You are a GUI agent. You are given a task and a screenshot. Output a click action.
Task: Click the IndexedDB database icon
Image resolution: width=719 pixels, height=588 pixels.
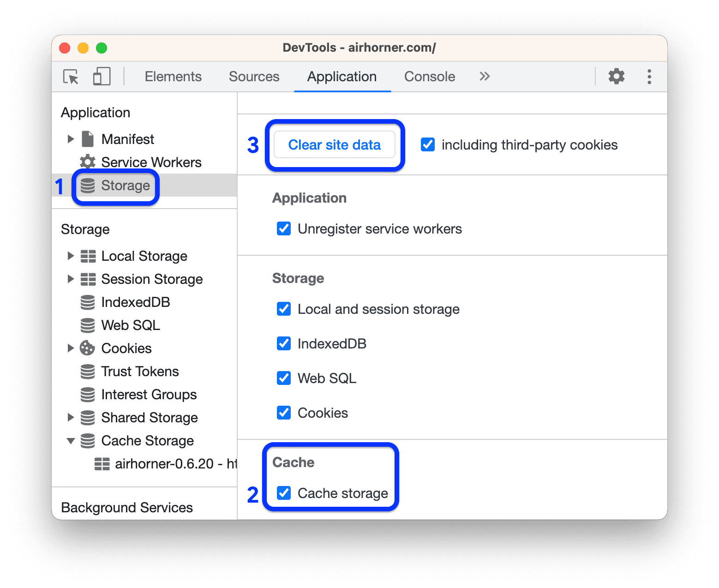[x=87, y=302]
